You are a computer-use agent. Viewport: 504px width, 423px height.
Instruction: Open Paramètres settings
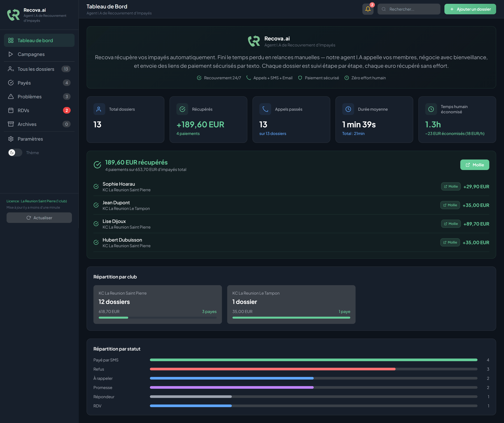click(x=39, y=139)
